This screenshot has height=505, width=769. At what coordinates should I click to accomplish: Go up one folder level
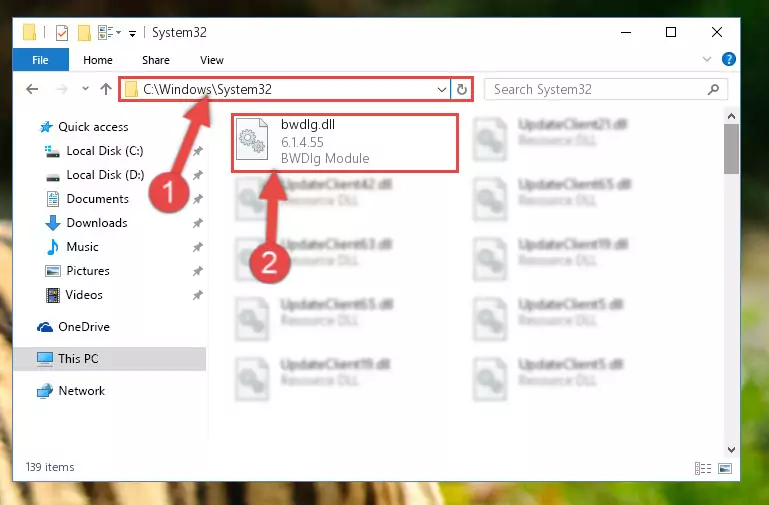point(106,89)
